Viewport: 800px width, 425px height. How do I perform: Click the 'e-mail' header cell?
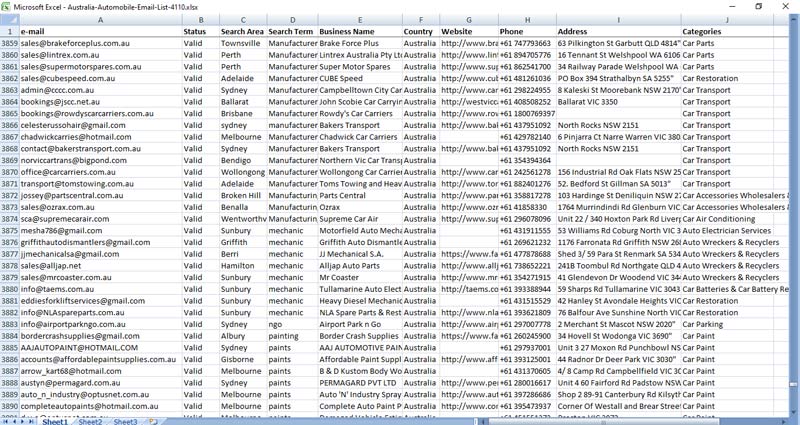101,32
